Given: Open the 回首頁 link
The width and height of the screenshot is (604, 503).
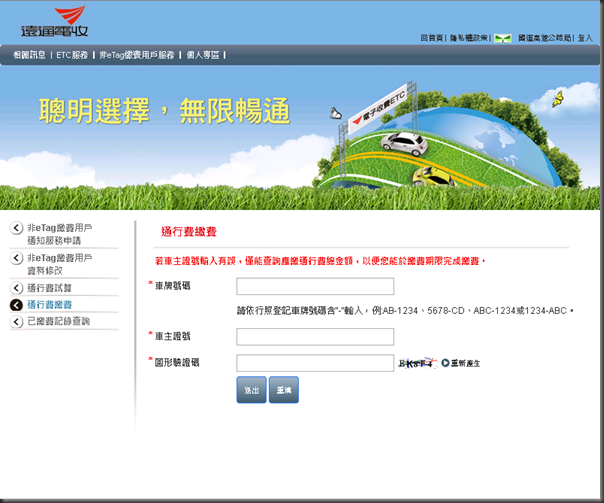Looking at the screenshot, I should pyautogui.click(x=431, y=38).
